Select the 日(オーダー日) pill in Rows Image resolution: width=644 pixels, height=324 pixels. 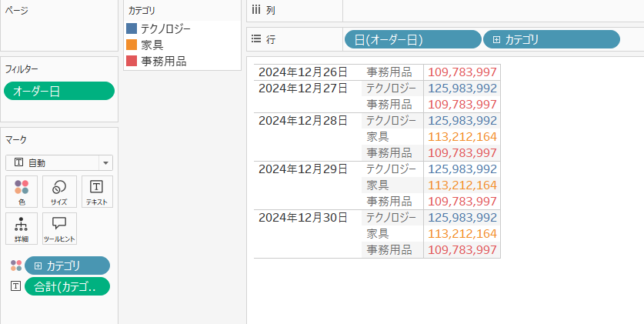pos(412,39)
